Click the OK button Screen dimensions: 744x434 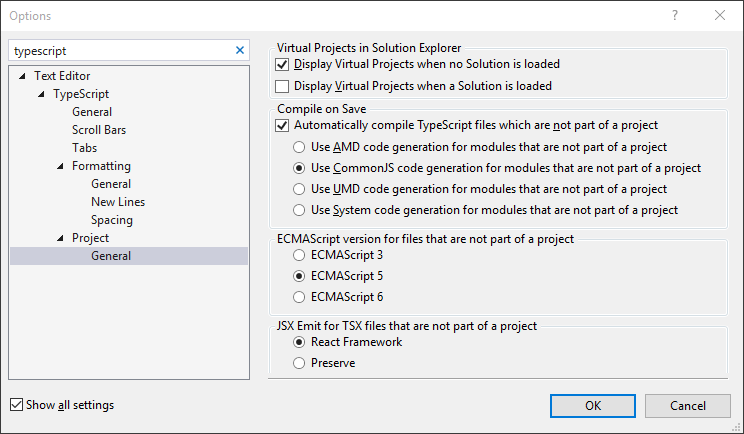pyautogui.click(x=593, y=406)
